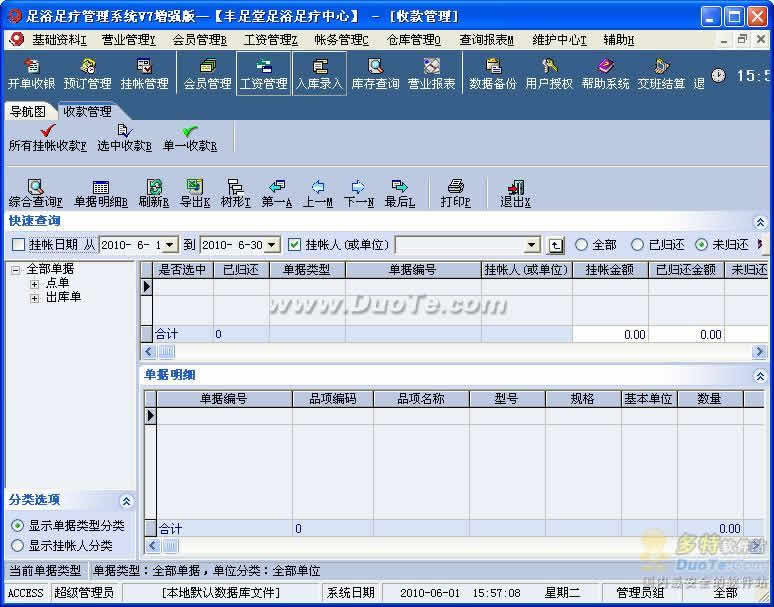Viewport: 774px width, 607px height.
Task: Open the start date dropdown 2010-6-1
Action: pos(170,245)
